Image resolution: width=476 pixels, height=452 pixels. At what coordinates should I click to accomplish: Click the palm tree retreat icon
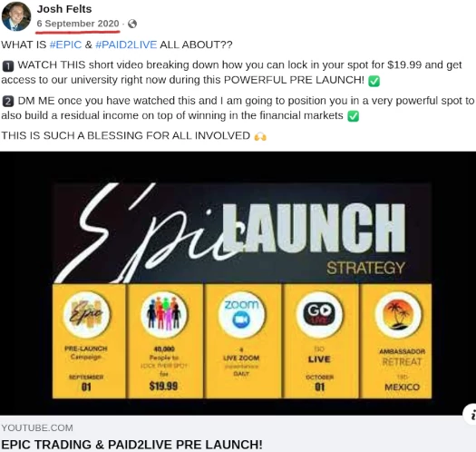(x=398, y=315)
